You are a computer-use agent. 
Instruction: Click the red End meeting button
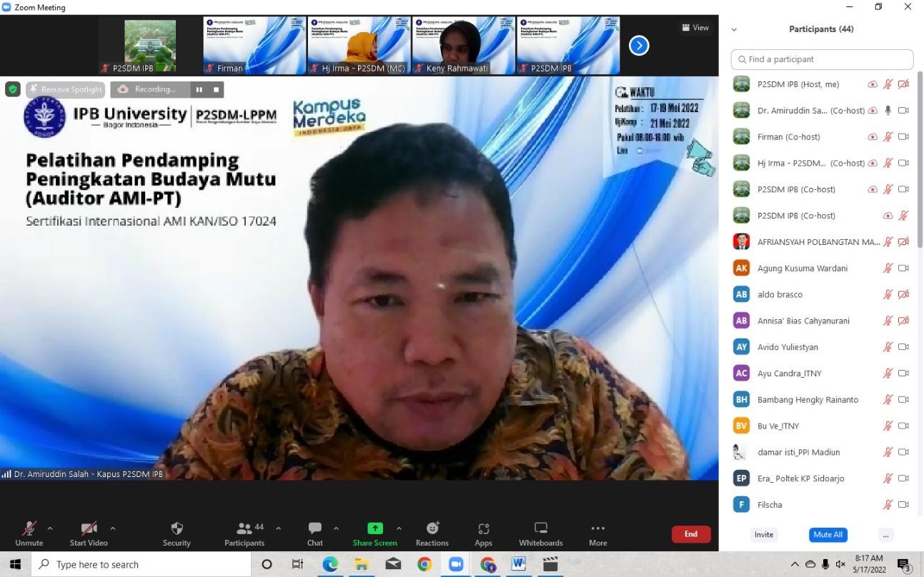(690, 534)
